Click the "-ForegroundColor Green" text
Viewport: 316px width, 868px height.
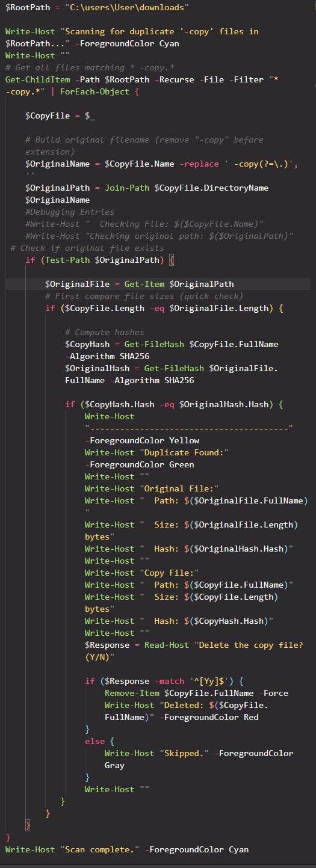(140, 464)
